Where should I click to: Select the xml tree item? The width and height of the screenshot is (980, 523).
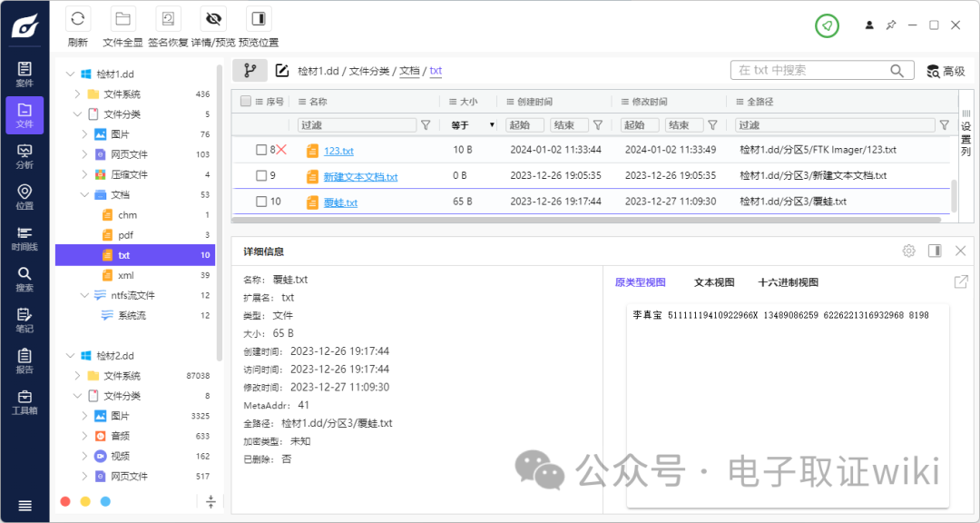point(135,275)
